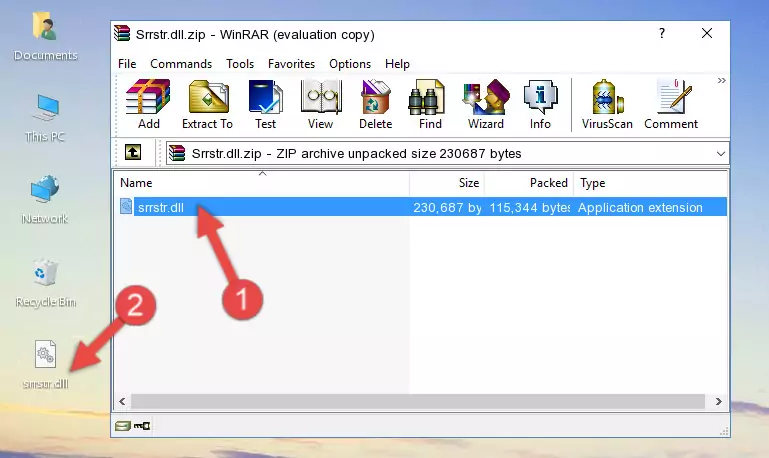Image resolution: width=769 pixels, height=458 pixels.
Task: Open the Favorites menu
Action: pos(291,64)
